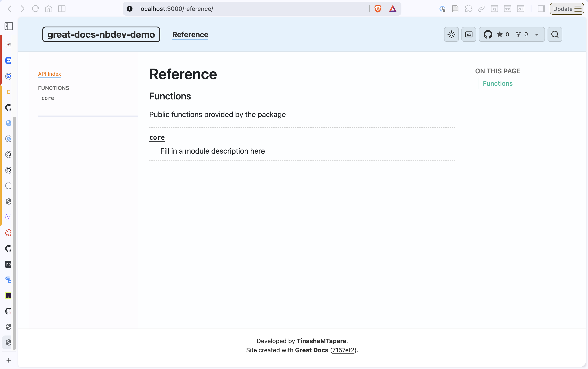Toggle the light/dark theme sun icon
Image resolution: width=588 pixels, height=369 pixels.
451,34
